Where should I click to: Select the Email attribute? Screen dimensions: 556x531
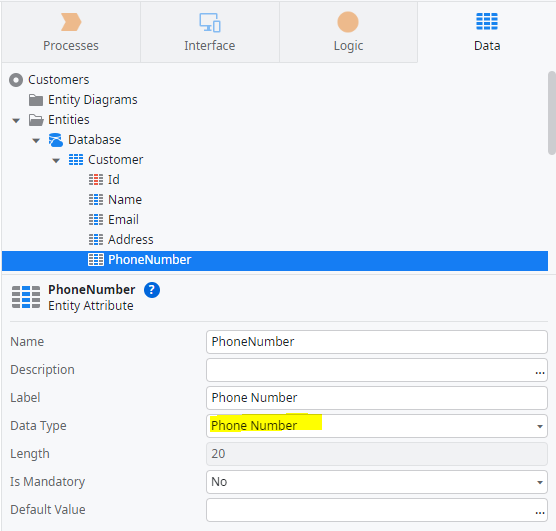click(123, 220)
